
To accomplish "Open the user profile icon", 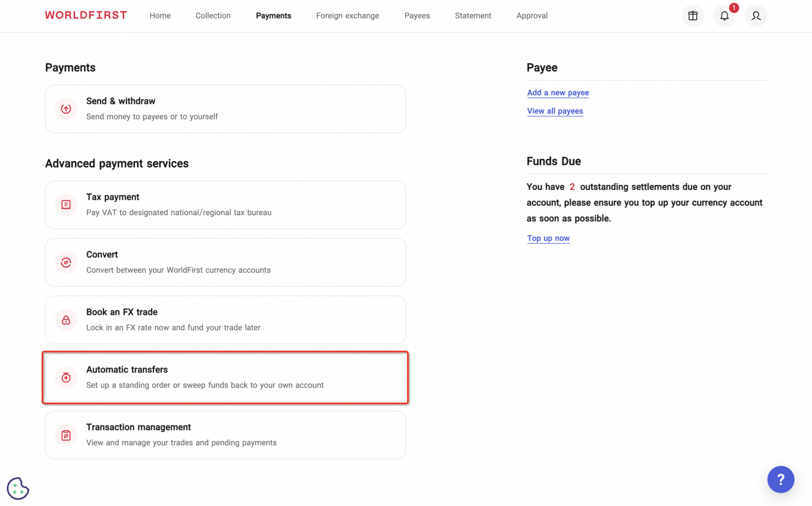I will click(756, 15).
